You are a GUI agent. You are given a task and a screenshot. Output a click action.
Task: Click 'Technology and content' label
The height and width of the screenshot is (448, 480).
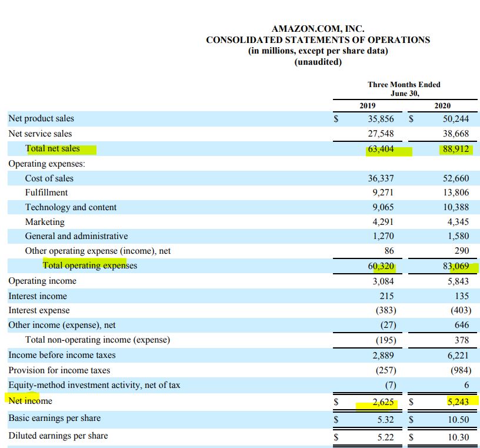[71, 207]
